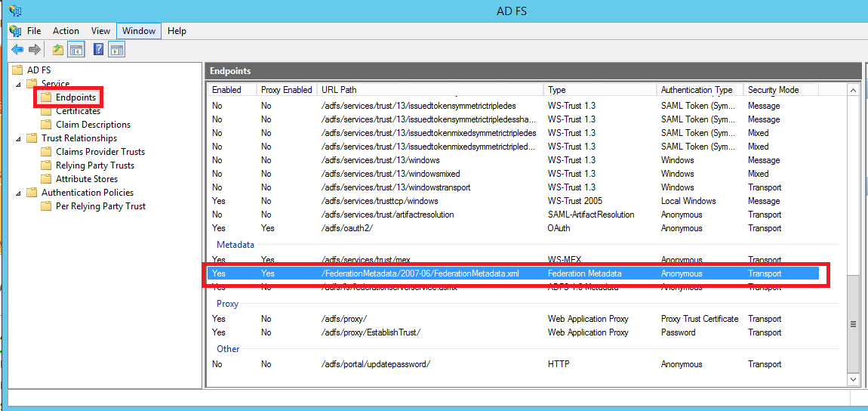The height and width of the screenshot is (411, 868).
Task: Click the Up one level folder icon
Action: [x=58, y=50]
